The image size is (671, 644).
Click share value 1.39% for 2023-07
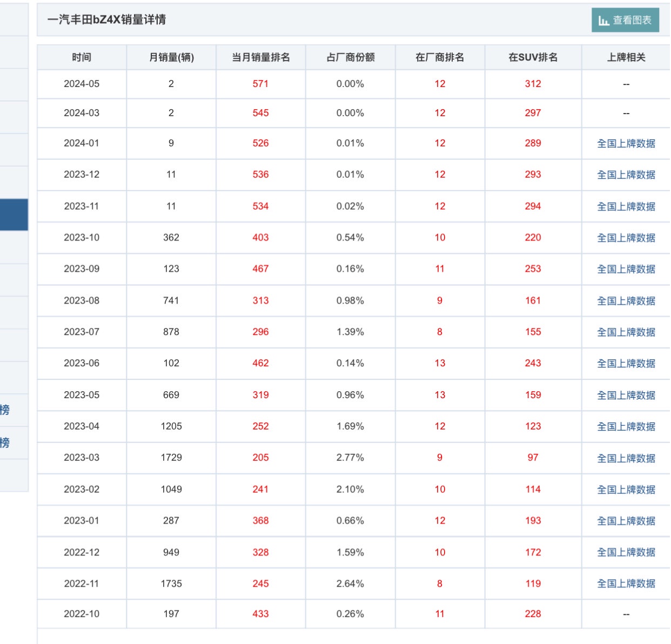[x=350, y=332]
